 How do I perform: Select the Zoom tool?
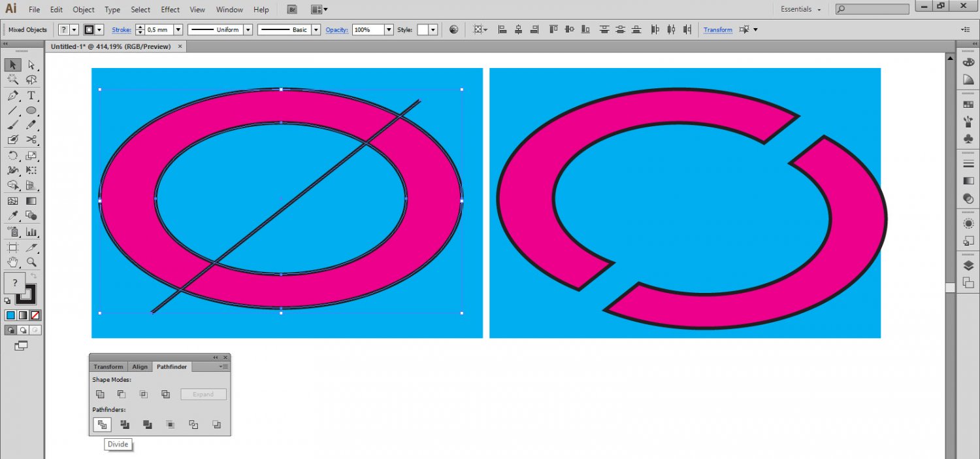31,262
